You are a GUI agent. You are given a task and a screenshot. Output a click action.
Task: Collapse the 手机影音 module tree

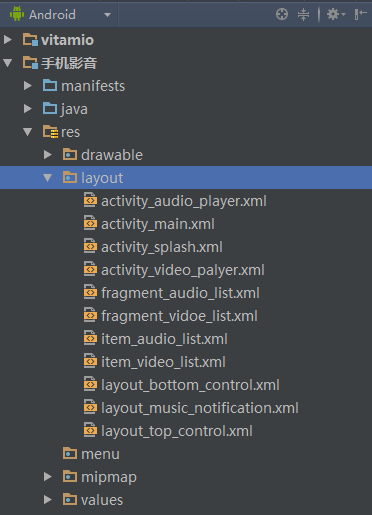pos(8,63)
